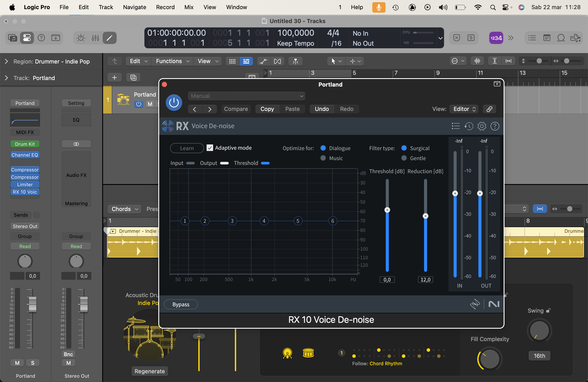Open the LCD display mode chevron
The height and width of the screenshot is (382, 588).
(440, 38)
